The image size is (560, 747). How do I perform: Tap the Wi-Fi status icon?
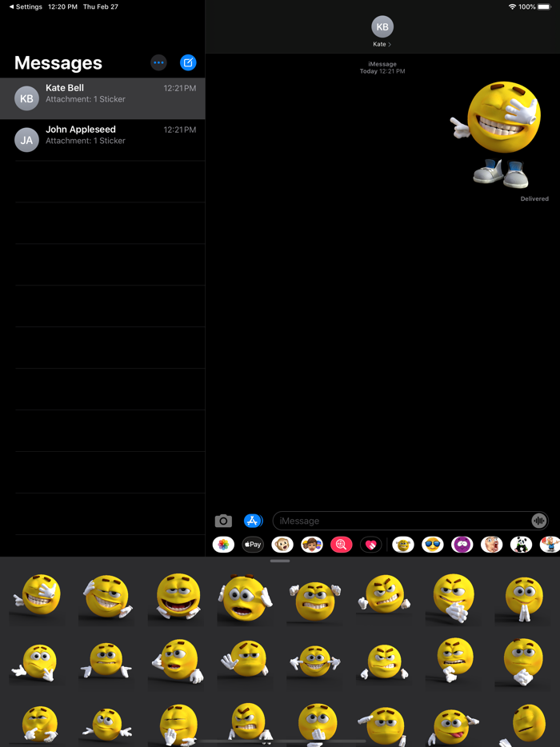pos(512,6)
